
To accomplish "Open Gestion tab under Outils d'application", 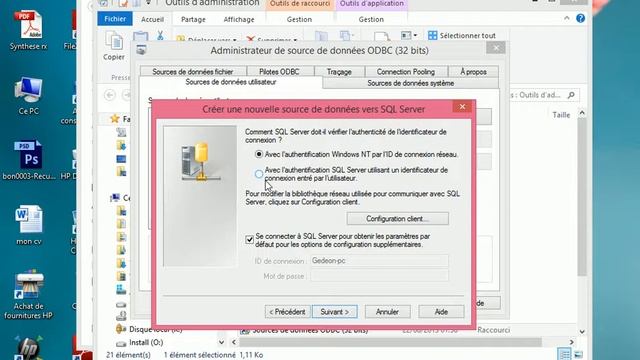I will [371, 19].
